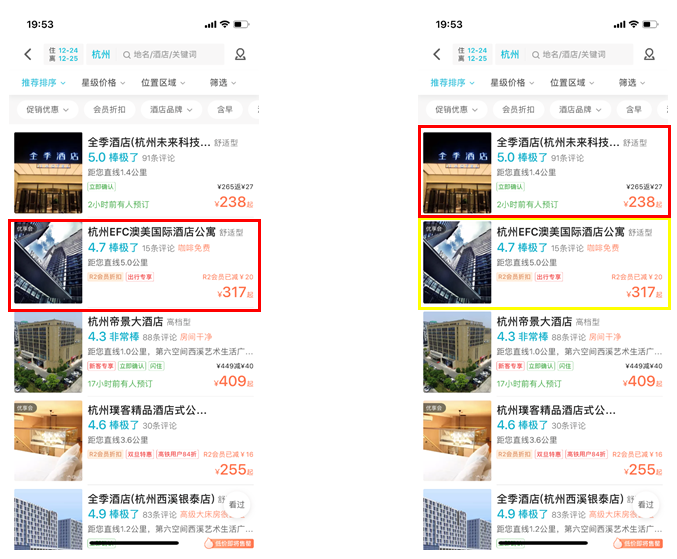Toggle 会员折扣 filter chip on right screen
The image size is (677, 559).
pyautogui.click(x=518, y=110)
